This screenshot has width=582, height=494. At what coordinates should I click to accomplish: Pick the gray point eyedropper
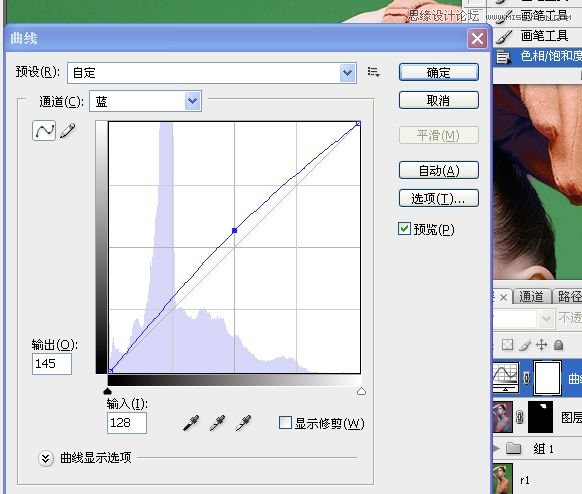coord(218,423)
